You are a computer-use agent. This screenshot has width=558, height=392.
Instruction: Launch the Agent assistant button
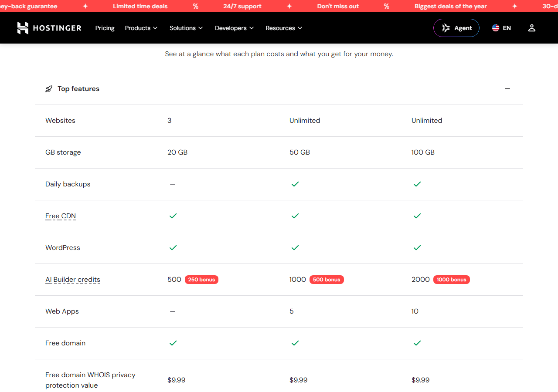pyautogui.click(x=456, y=28)
